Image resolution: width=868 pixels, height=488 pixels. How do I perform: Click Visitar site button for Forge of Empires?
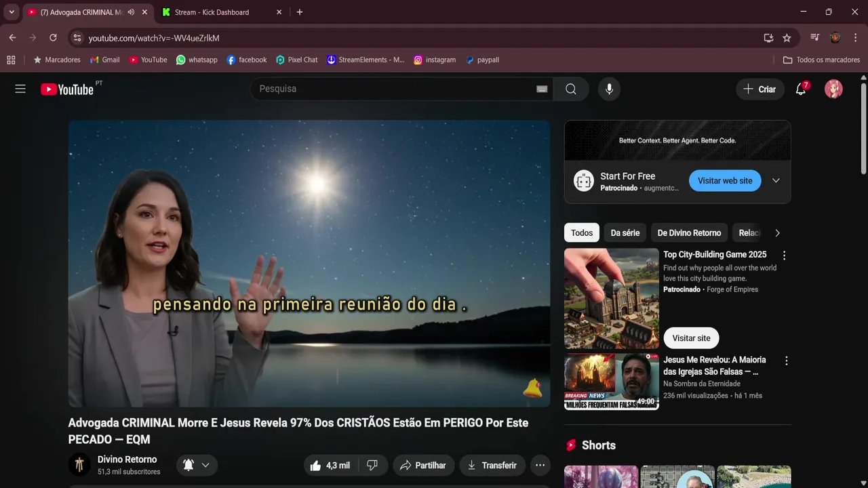pos(691,338)
